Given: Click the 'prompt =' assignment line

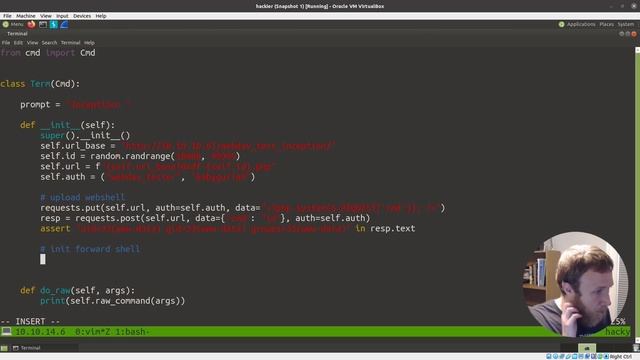Looking at the screenshot, I should pos(76,104).
